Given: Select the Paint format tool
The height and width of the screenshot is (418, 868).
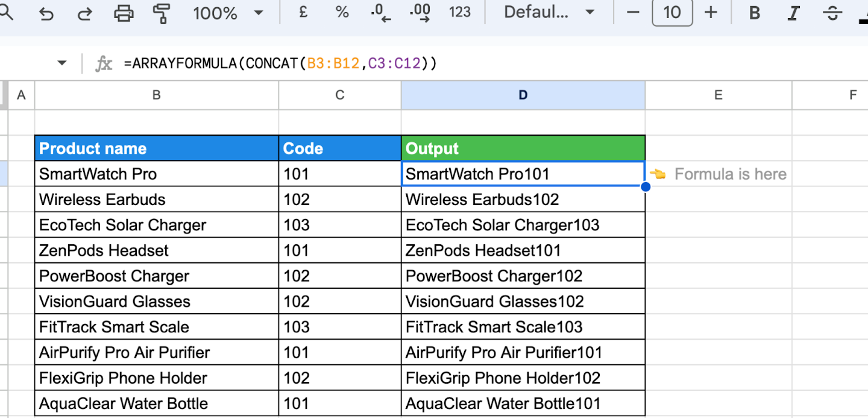Looking at the screenshot, I should (x=160, y=13).
